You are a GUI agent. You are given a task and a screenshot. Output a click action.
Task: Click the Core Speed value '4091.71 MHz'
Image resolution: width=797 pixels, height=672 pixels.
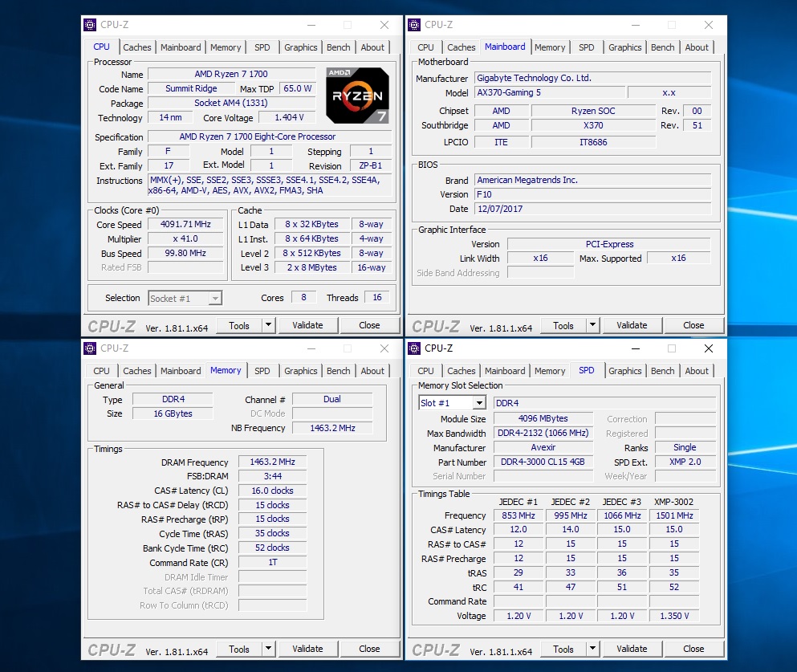[185, 224]
